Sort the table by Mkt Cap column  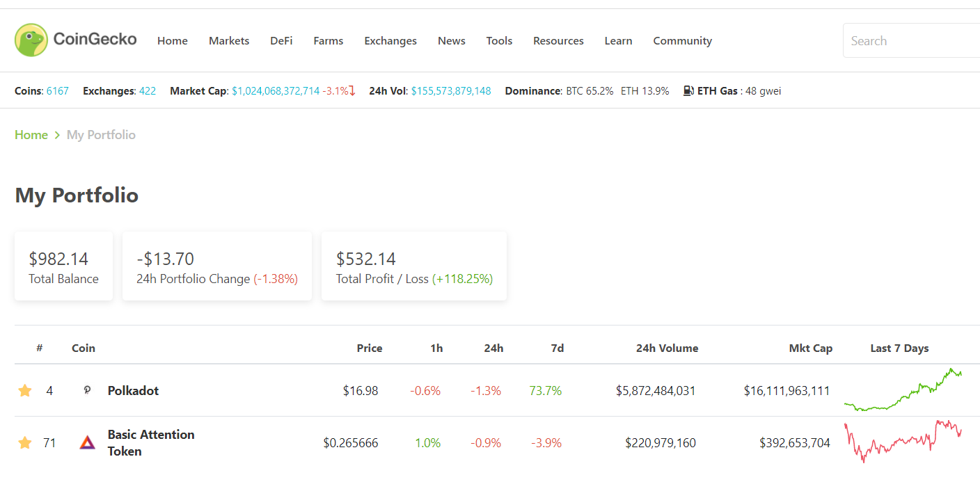810,348
